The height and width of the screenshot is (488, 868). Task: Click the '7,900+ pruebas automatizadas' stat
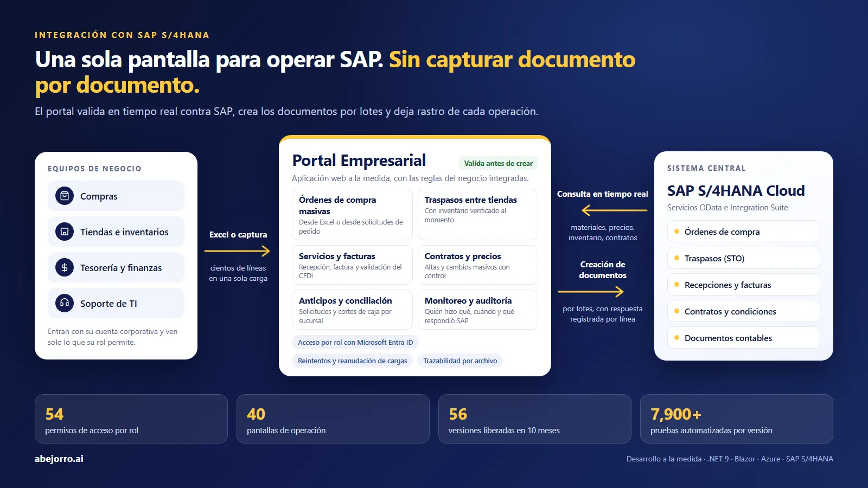[737, 419]
